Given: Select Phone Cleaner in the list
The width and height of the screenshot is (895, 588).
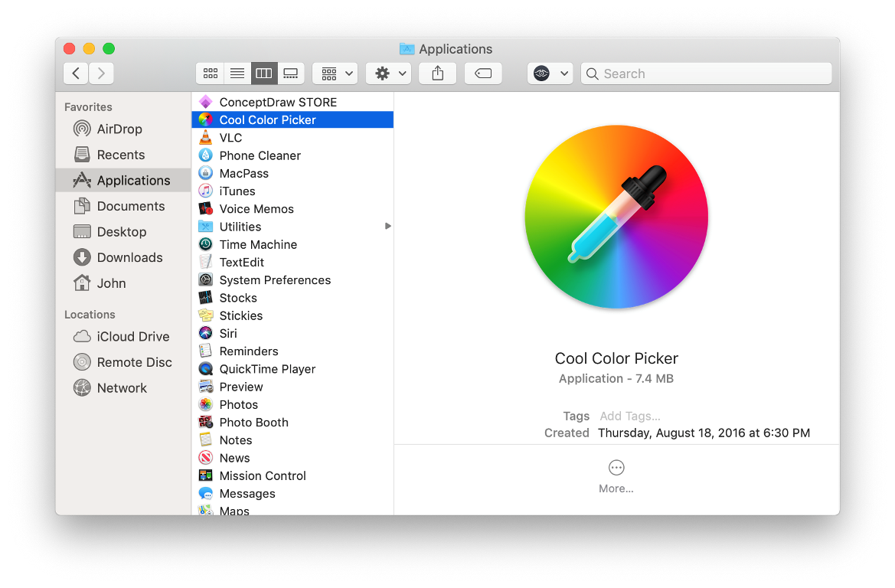Looking at the screenshot, I should pos(292,155).
